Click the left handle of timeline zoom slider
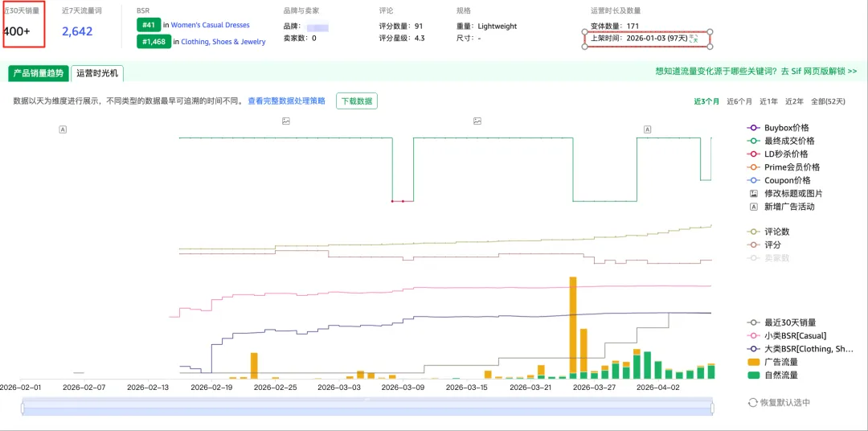Image resolution: width=868 pixels, height=431 pixels. pos(23,409)
